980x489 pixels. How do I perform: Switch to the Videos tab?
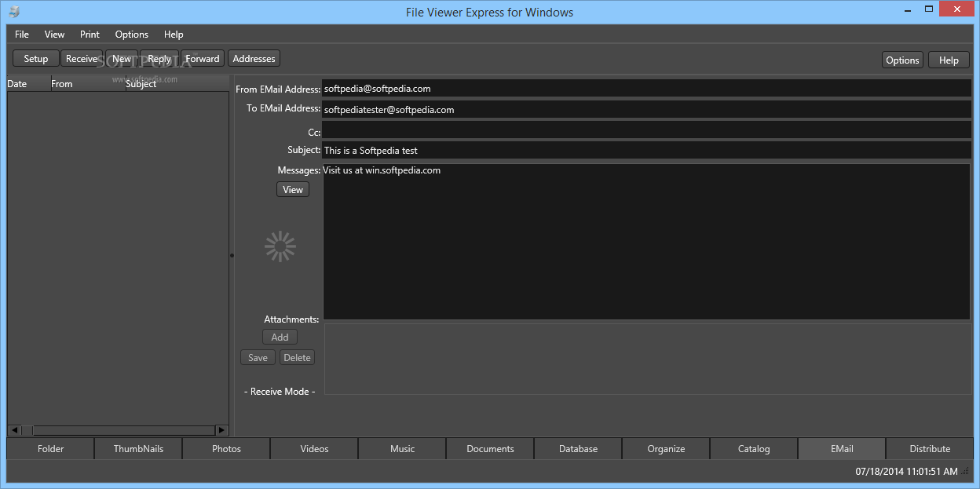pyautogui.click(x=314, y=449)
